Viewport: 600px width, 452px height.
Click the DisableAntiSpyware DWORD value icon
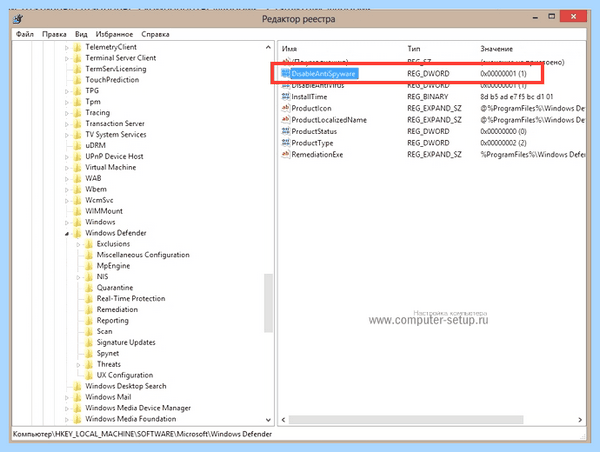285,73
